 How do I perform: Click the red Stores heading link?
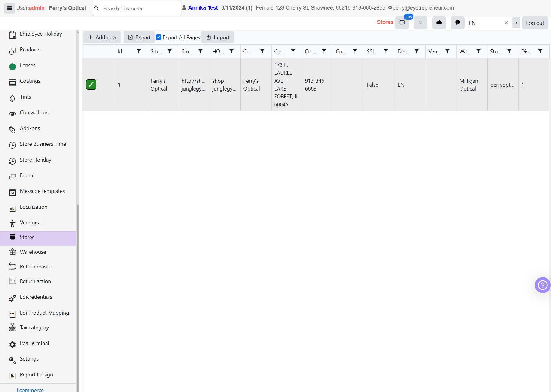click(385, 22)
